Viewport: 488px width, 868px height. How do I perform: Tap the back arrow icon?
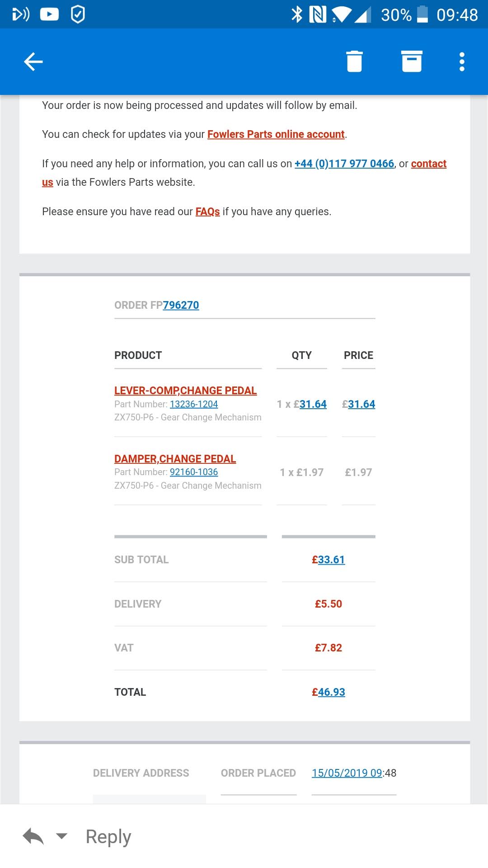[33, 61]
